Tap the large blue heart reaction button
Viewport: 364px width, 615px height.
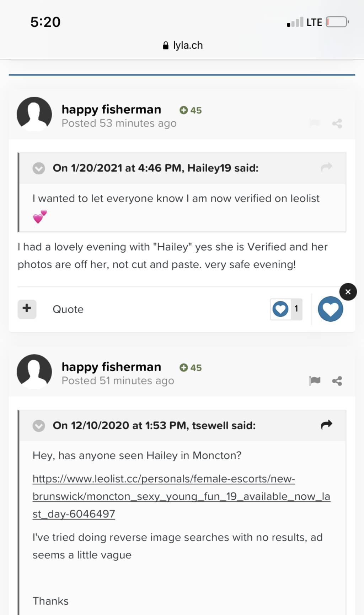[x=330, y=309]
